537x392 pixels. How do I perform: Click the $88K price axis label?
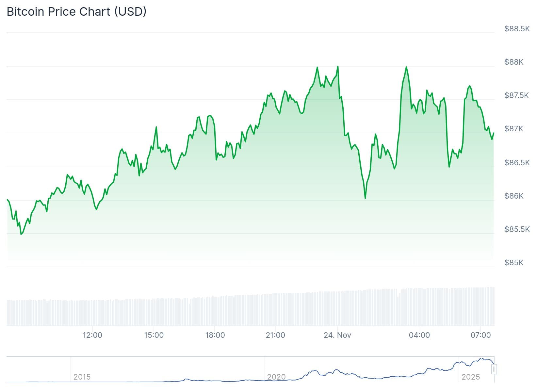pyautogui.click(x=514, y=62)
